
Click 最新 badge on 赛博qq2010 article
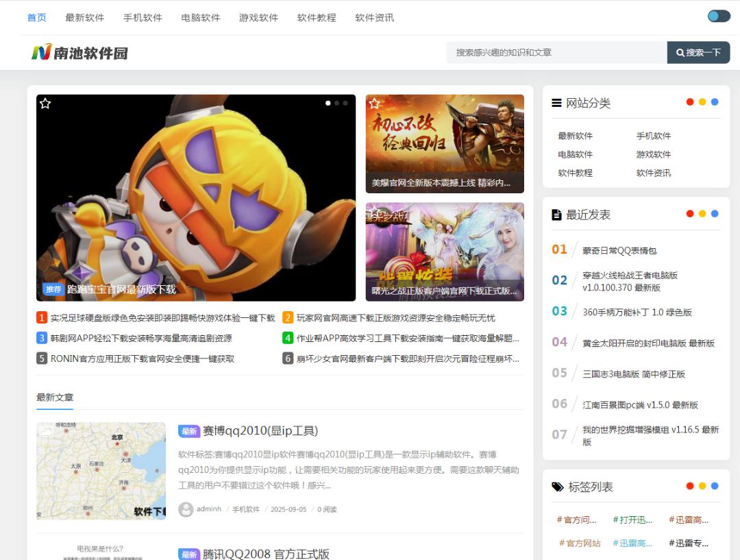pyautogui.click(x=189, y=431)
